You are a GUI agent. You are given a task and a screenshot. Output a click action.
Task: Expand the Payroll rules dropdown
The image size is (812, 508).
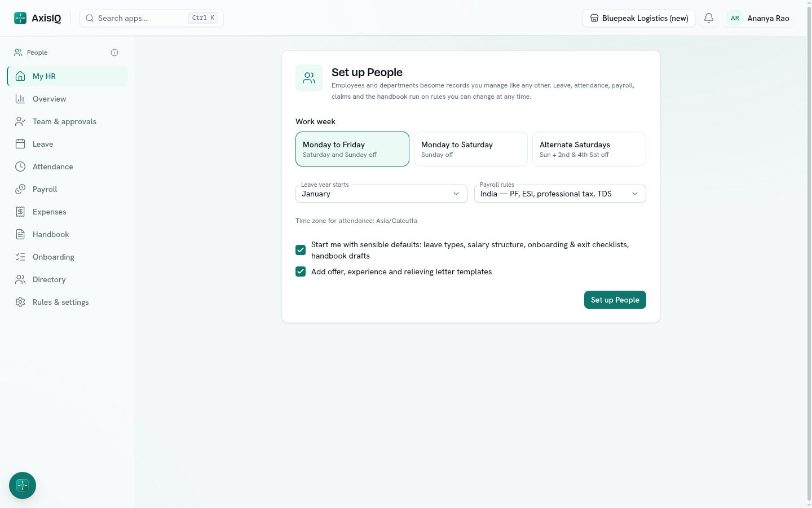(x=560, y=194)
